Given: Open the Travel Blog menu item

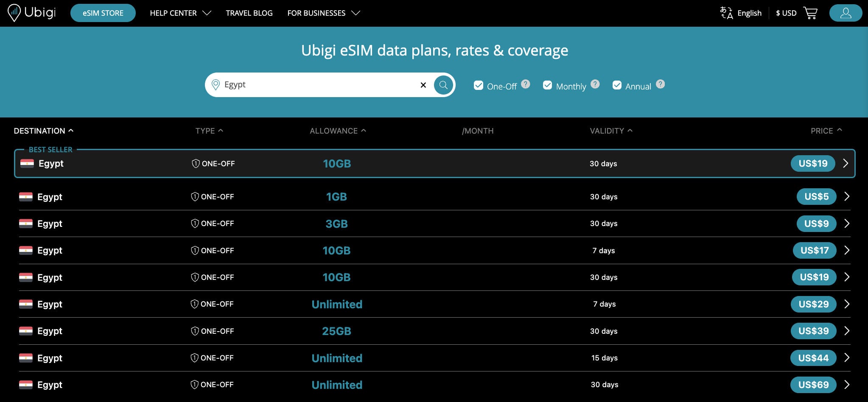Looking at the screenshot, I should pyautogui.click(x=249, y=13).
